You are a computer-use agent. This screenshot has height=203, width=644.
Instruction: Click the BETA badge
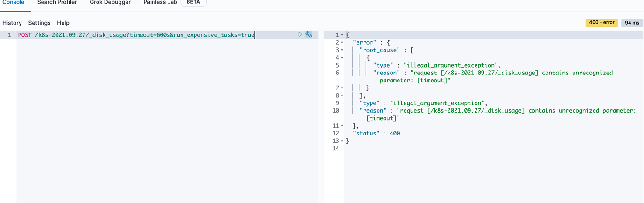[193, 2]
